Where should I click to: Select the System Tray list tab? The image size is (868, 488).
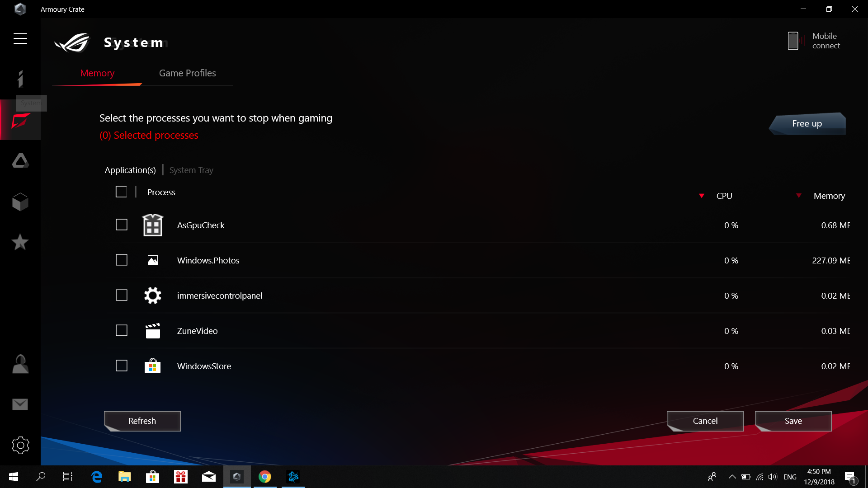pos(191,170)
